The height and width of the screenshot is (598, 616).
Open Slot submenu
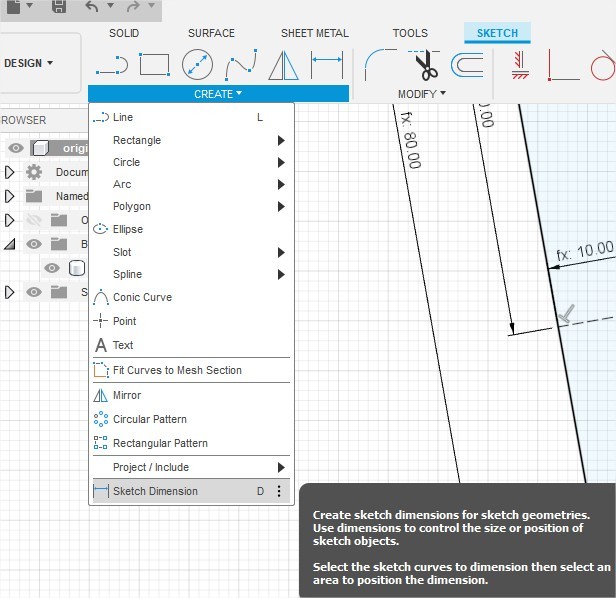[192, 252]
